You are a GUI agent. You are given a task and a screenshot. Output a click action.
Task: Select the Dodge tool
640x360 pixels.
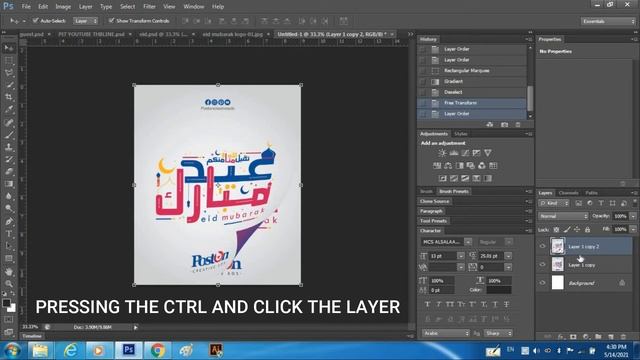tap(9, 209)
